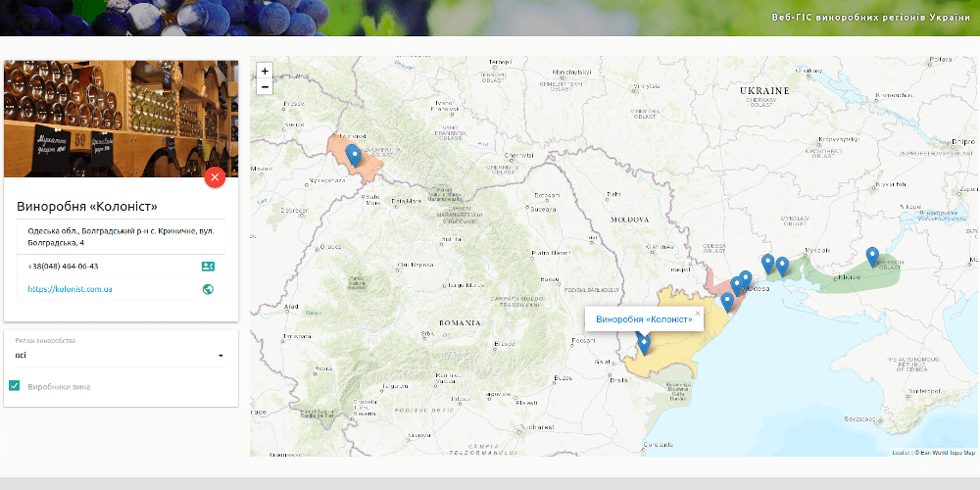Open the https://kolonist.com.ua website link
This screenshot has width=980, height=490.
pos(70,289)
